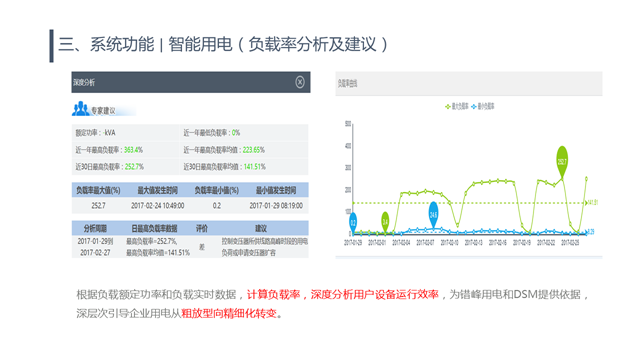The height and width of the screenshot is (360, 640).
Task: Select the 分析周期 column header
Action: coord(95,228)
